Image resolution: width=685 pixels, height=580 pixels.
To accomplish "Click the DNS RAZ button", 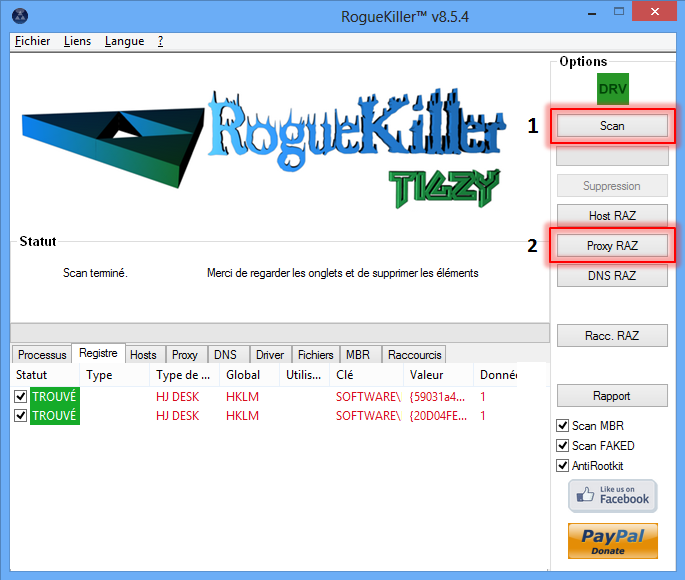I will pyautogui.click(x=612, y=276).
